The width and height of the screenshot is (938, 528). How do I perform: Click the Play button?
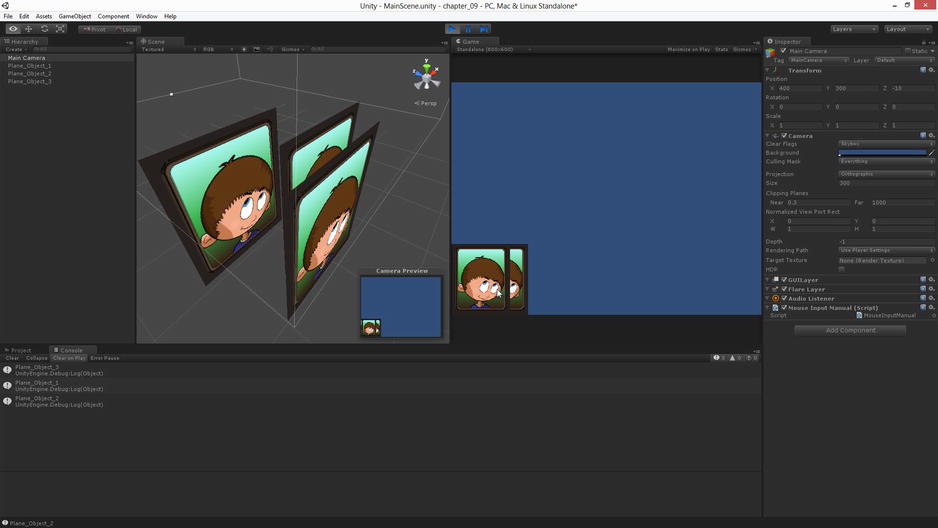[x=452, y=29]
